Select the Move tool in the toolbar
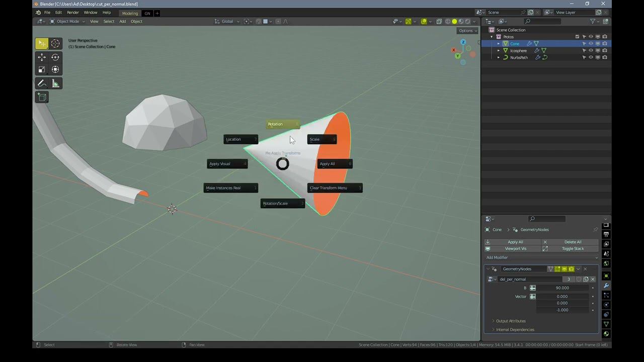This screenshot has width=644, height=362. (x=42, y=57)
